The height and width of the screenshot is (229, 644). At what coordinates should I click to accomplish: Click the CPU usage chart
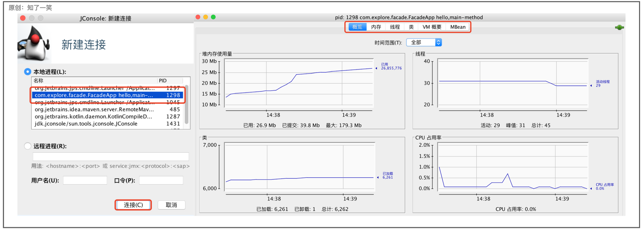513,167
